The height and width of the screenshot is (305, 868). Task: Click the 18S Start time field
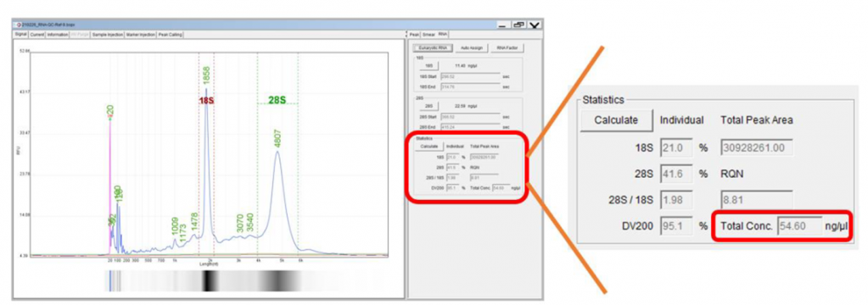(x=470, y=76)
